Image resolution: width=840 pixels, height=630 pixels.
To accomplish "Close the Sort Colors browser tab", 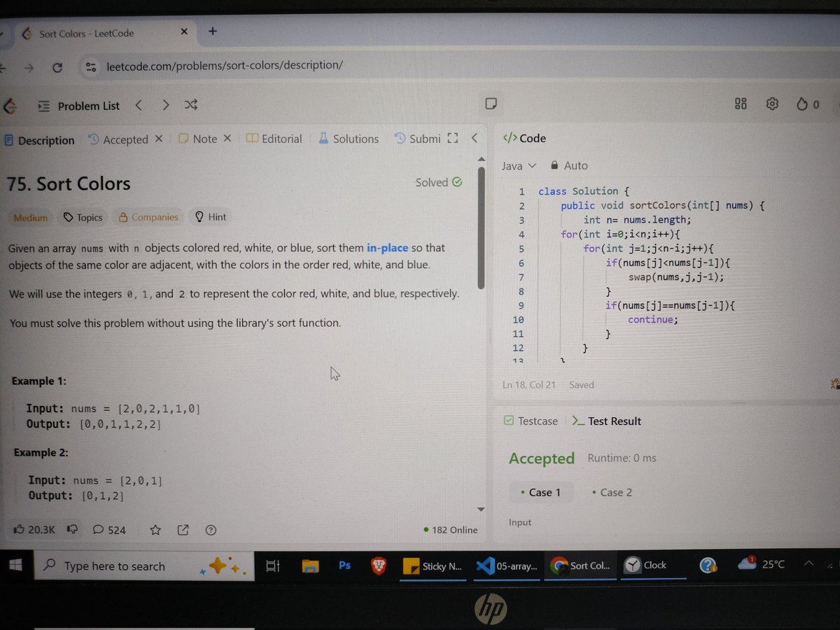I will point(184,31).
